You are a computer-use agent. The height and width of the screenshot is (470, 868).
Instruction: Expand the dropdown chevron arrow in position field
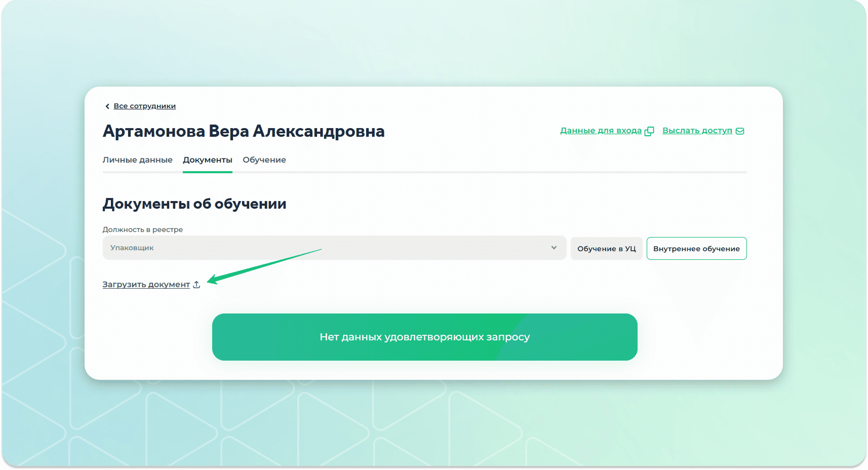click(554, 248)
